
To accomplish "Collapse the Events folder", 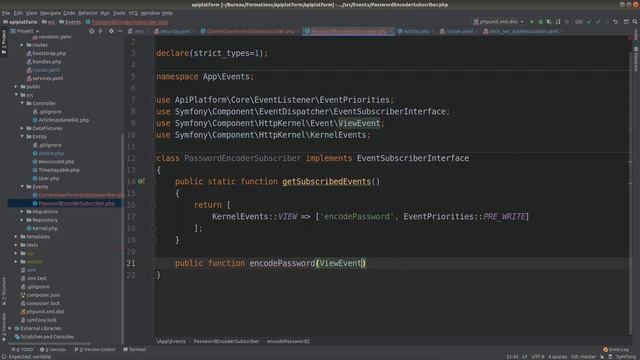I will coord(22,187).
